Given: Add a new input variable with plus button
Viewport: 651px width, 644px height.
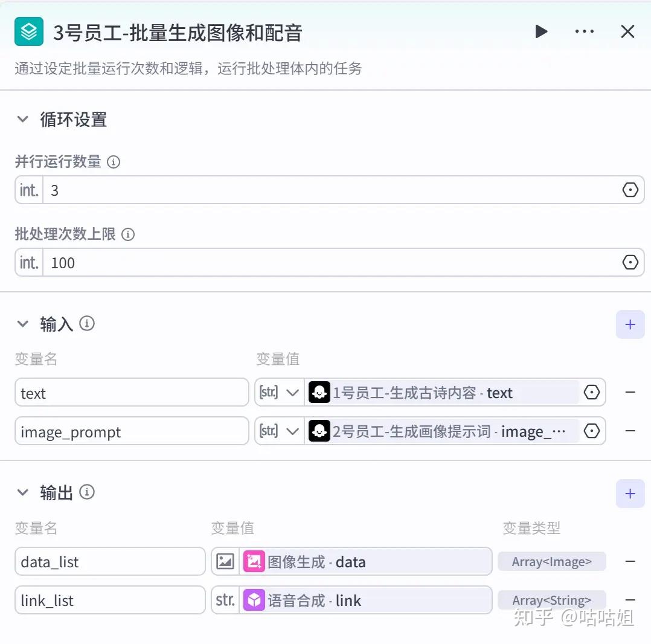Looking at the screenshot, I should (630, 324).
